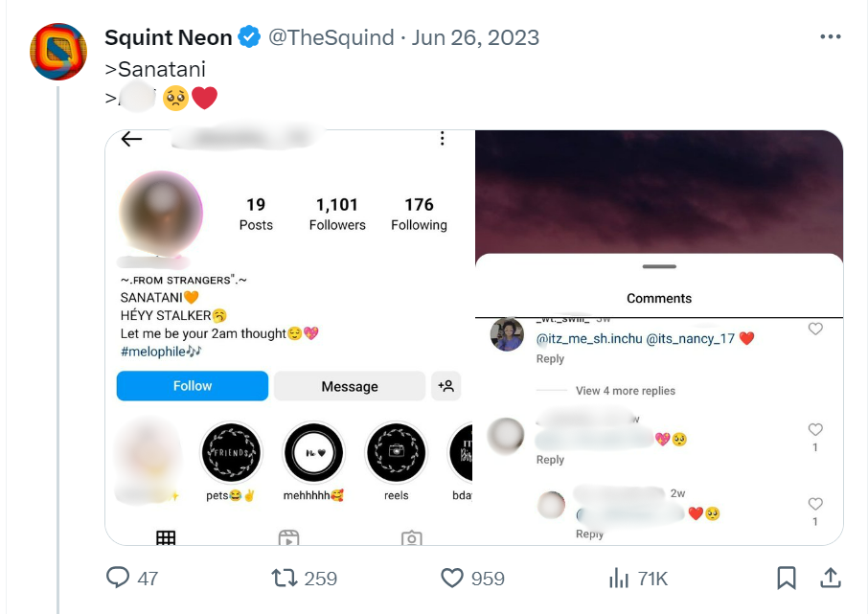Viewport: 868px width, 614px height.
Task: Open the @TheSquind handle link
Action: point(331,37)
